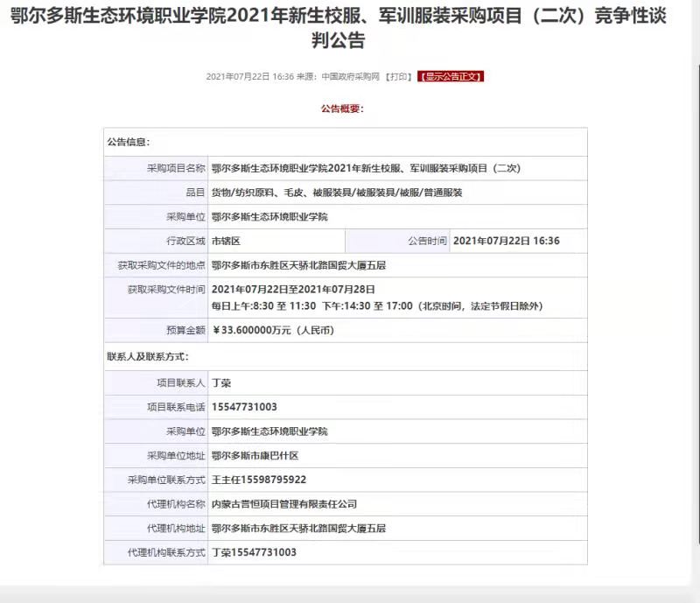
Task: Click the 代理机构联系方式 value 丁荣15547731003
Action: click(254, 552)
